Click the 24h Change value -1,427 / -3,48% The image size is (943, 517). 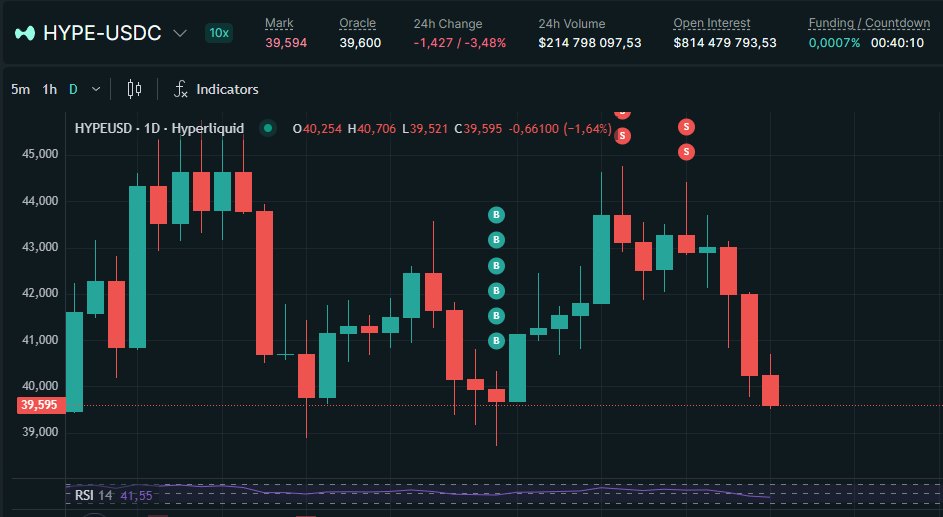tap(459, 43)
